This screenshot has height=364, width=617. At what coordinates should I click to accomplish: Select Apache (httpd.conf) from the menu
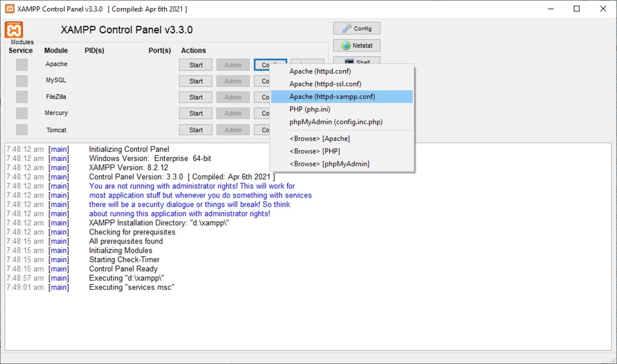coord(320,71)
